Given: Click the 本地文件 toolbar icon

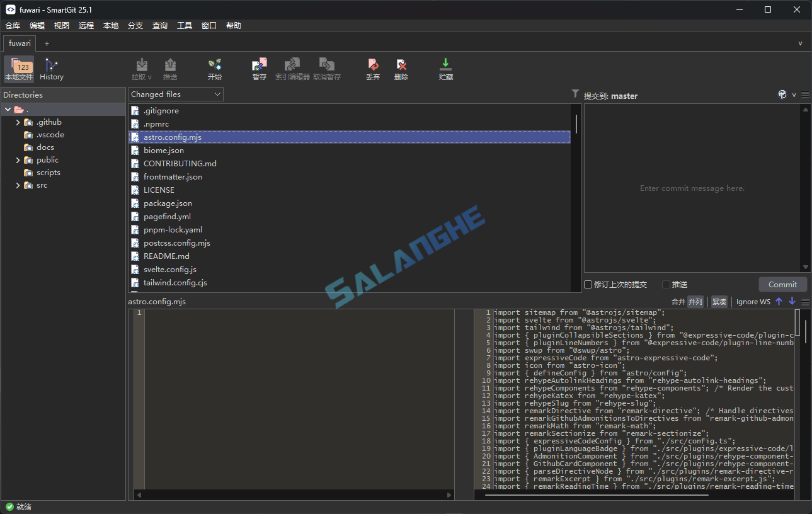Looking at the screenshot, I should 19,69.
